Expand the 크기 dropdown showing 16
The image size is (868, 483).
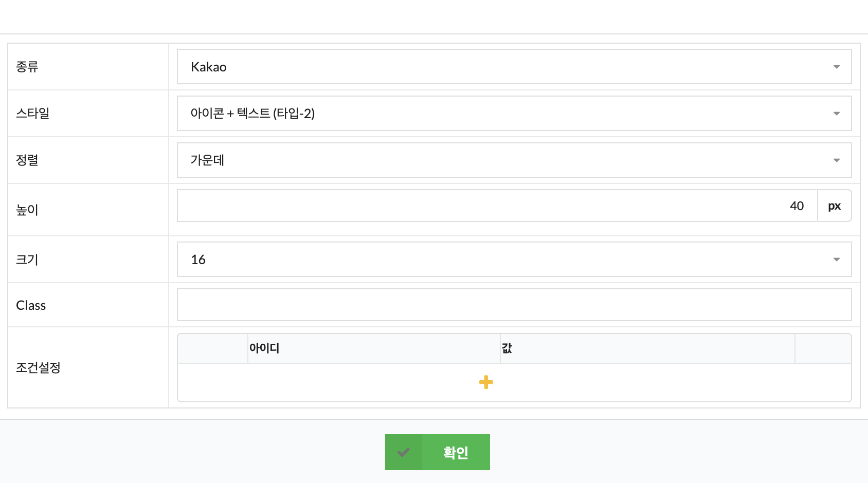point(514,259)
